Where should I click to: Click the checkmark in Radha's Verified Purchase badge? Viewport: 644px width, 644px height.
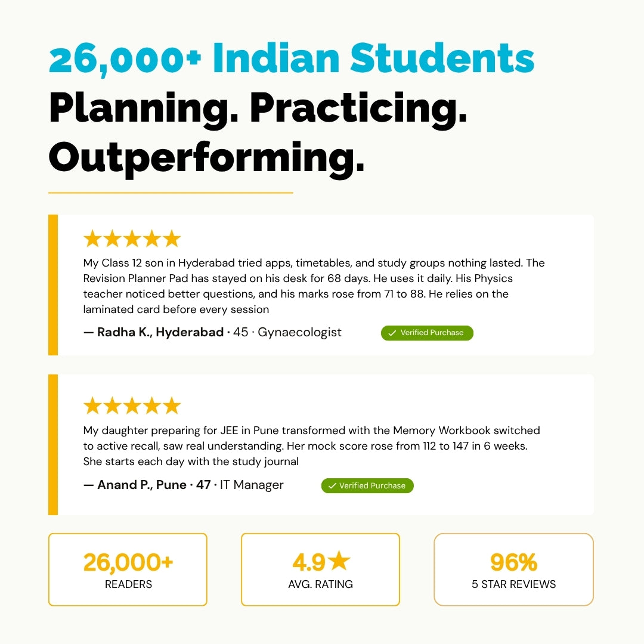[392, 333]
